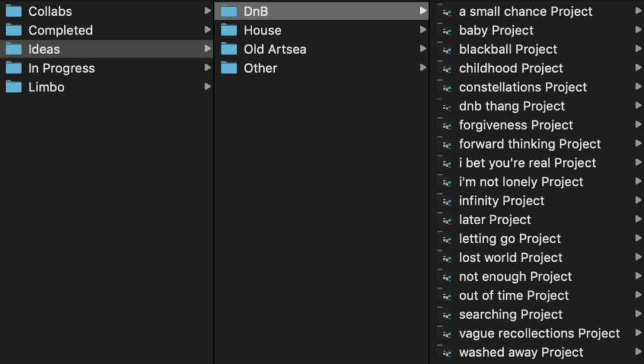Select the Completed folder icon
This screenshot has width=644, height=364.
[14, 30]
